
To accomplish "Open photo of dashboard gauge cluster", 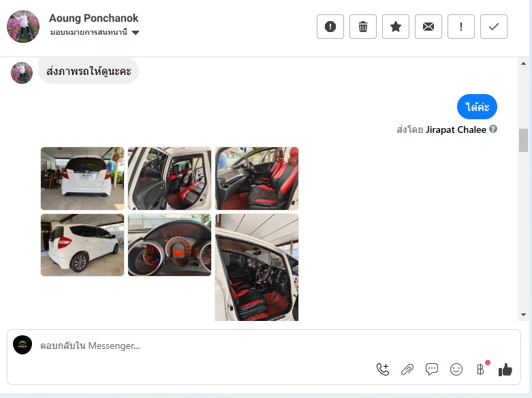I will (170, 245).
